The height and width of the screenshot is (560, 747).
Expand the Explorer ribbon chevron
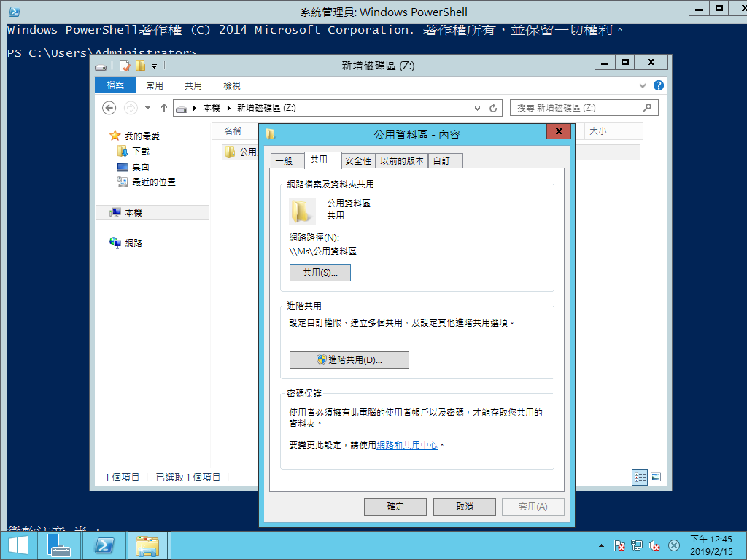(x=643, y=86)
